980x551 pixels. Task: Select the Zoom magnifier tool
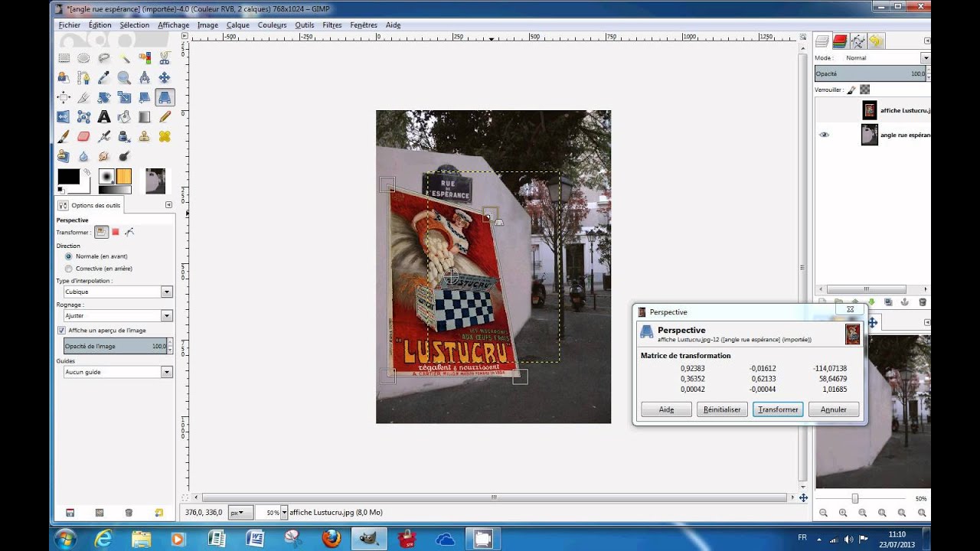(124, 77)
